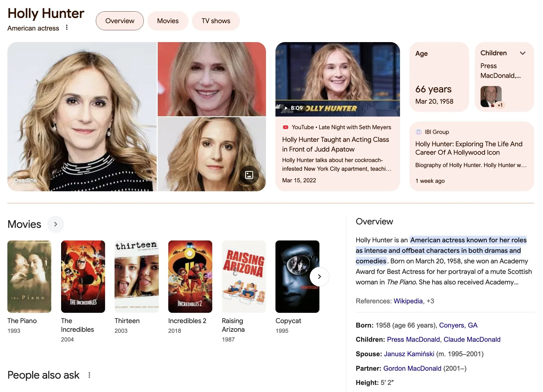Image resolution: width=543 pixels, height=392 pixels.
Task: Click the Children thumbnail with +1 badge
Action: [x=491, y=97]
